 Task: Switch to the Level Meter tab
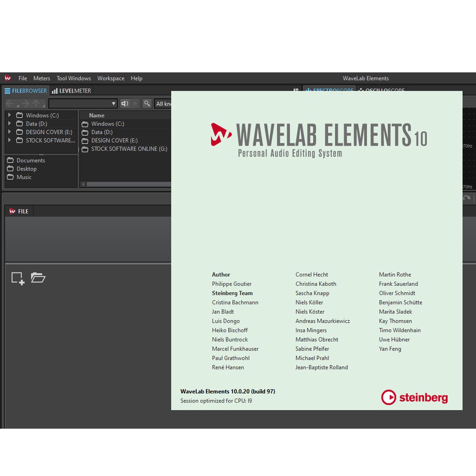[72, 91]
